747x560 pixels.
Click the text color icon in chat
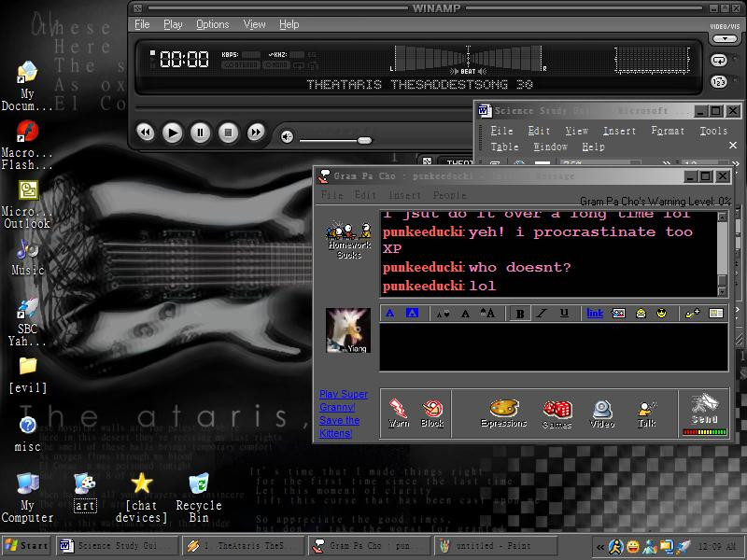[389, 314]
